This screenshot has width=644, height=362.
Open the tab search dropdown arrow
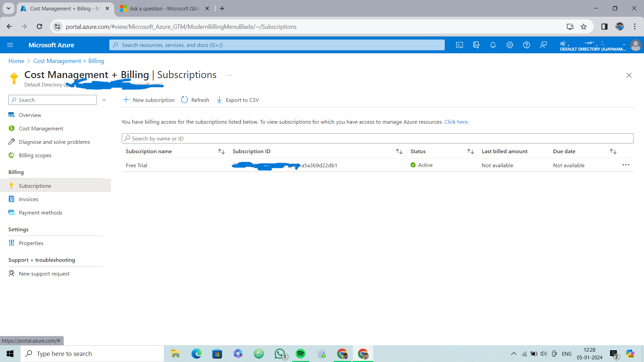point(8,8)
